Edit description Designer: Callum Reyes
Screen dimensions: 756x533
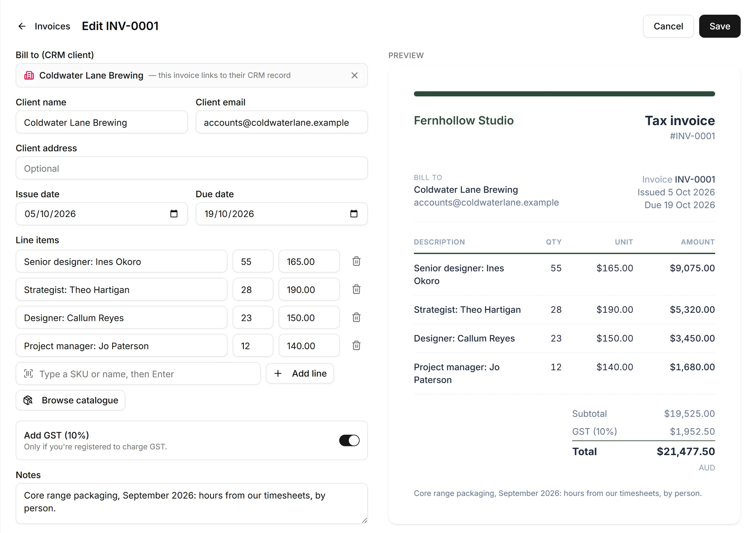pos(121,318)
